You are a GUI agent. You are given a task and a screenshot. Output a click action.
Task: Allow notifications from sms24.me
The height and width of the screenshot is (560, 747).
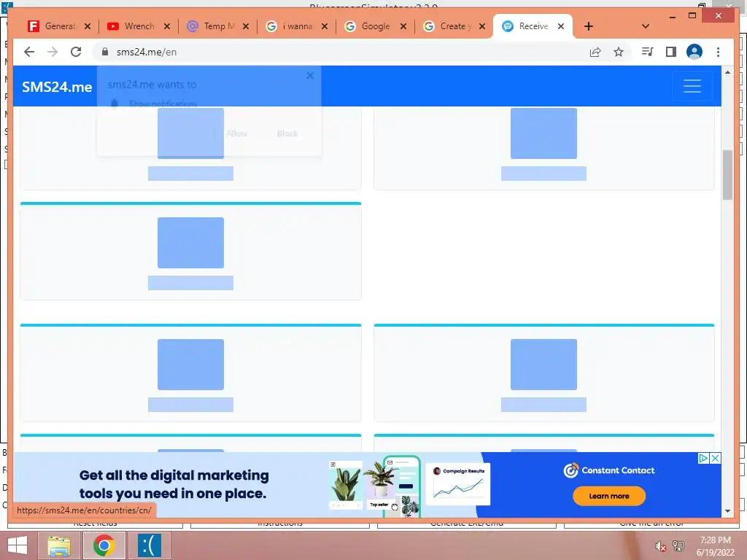pyautogui.click(x=237, y=133)
